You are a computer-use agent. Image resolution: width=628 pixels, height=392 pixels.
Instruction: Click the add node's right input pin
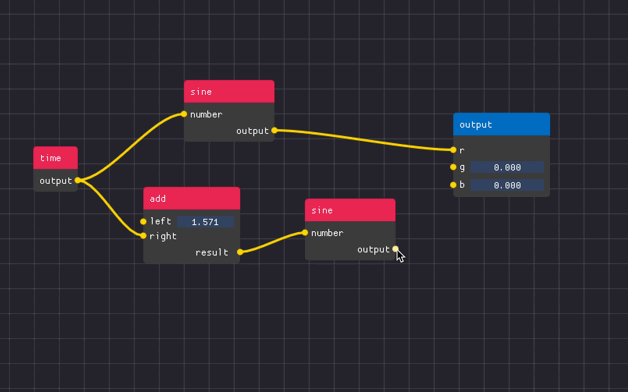pyautogui.click(x=143, y=236)
